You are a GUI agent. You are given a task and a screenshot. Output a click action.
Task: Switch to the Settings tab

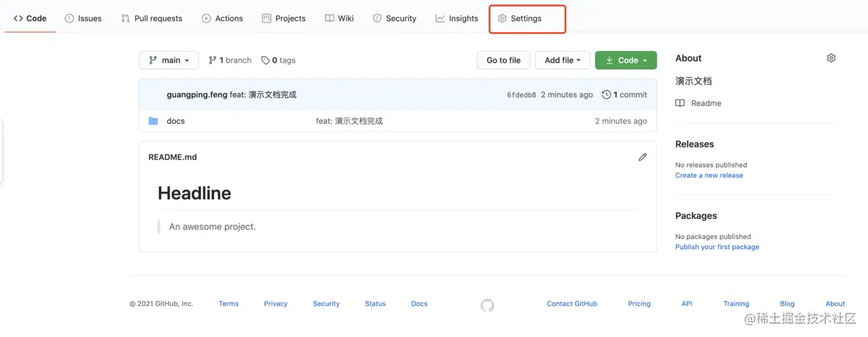coord(519,18)
